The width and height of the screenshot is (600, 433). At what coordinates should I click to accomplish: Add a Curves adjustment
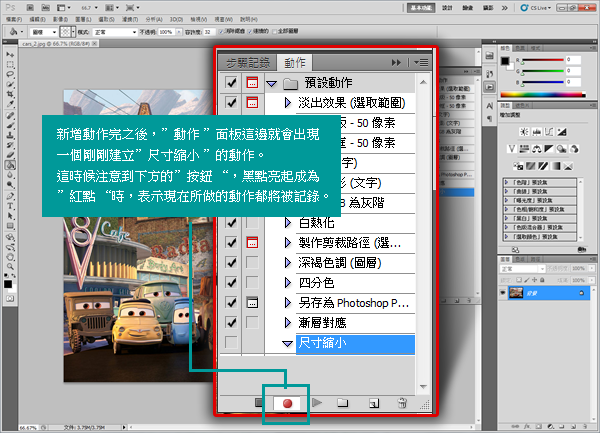pyautogui.click(x=549, y=132)
